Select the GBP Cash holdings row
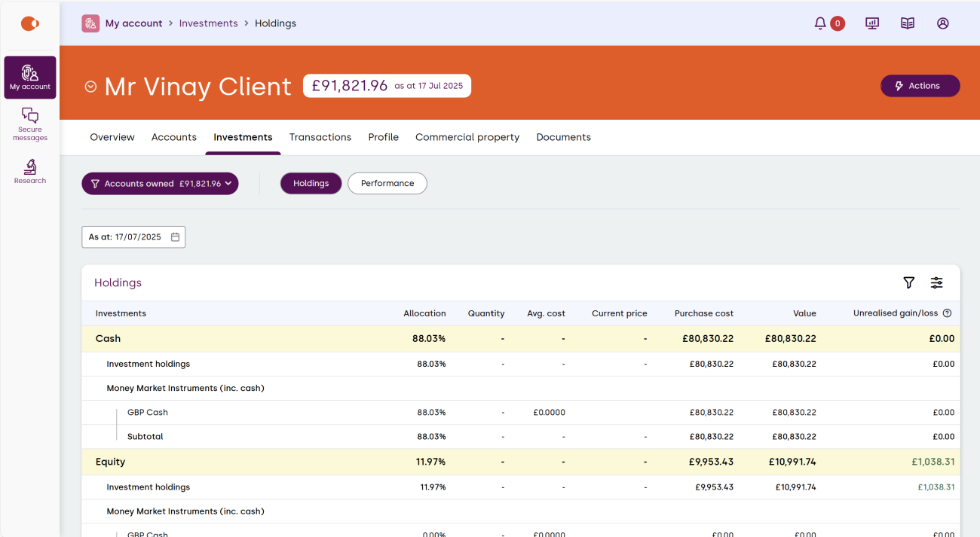The height and width of the screenshot is (537, 980). pos(148,412)
